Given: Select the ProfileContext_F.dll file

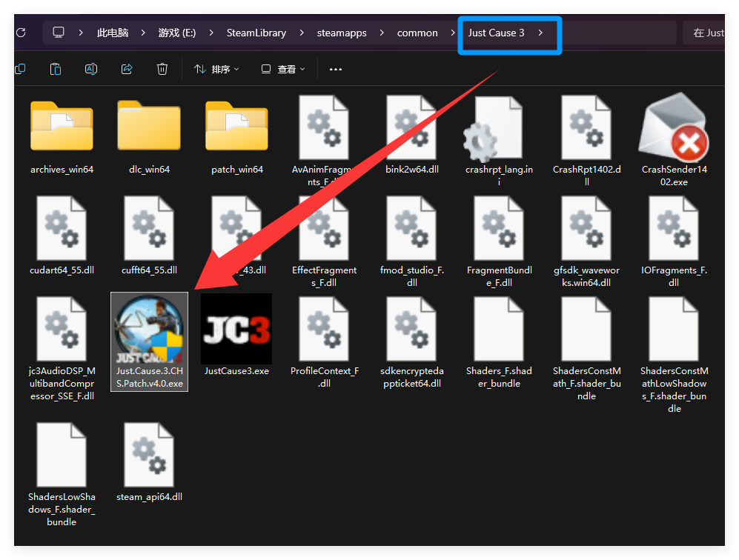Looking at the screenshot, I should point(324,343).
